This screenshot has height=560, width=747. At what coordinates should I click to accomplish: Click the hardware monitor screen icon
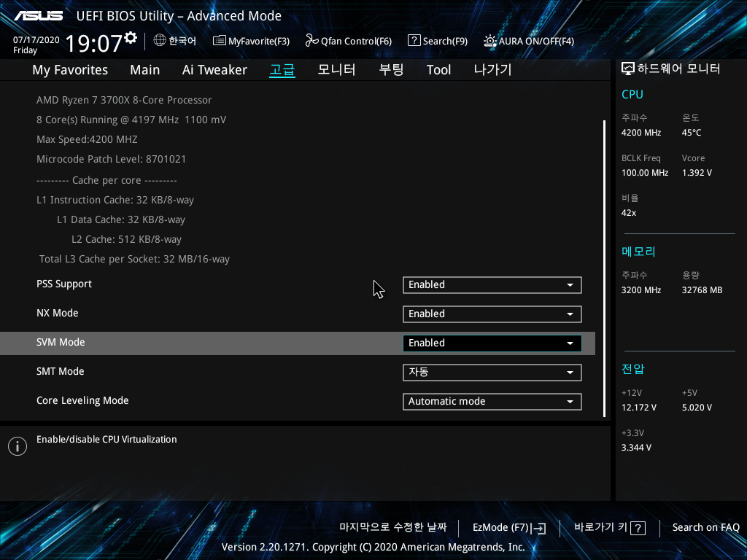[x=628, y=69]
